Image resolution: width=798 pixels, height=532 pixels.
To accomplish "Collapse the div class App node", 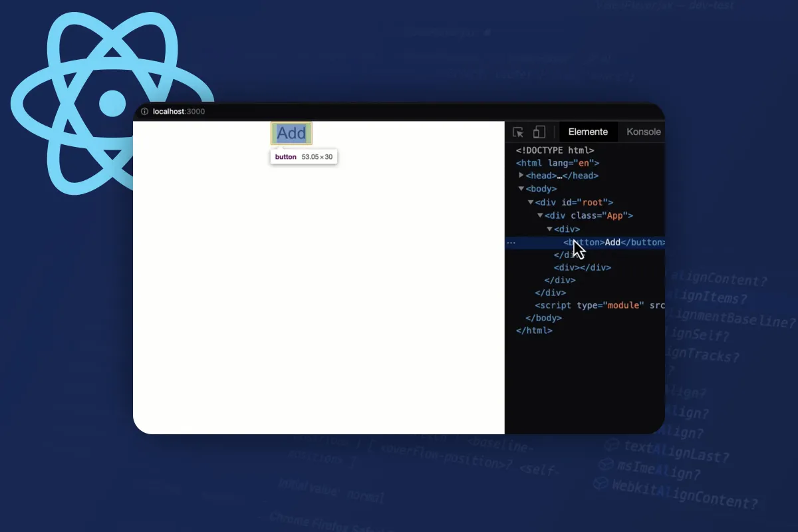I will point(540,215).
